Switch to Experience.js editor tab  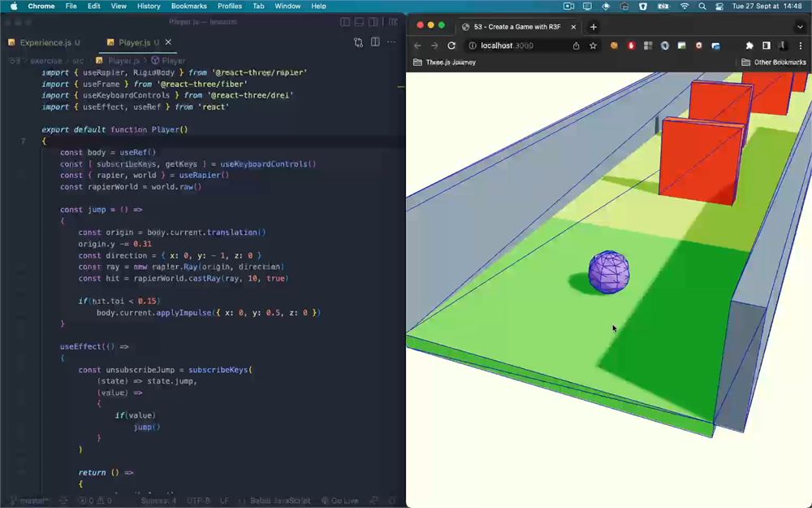point(45,42)
